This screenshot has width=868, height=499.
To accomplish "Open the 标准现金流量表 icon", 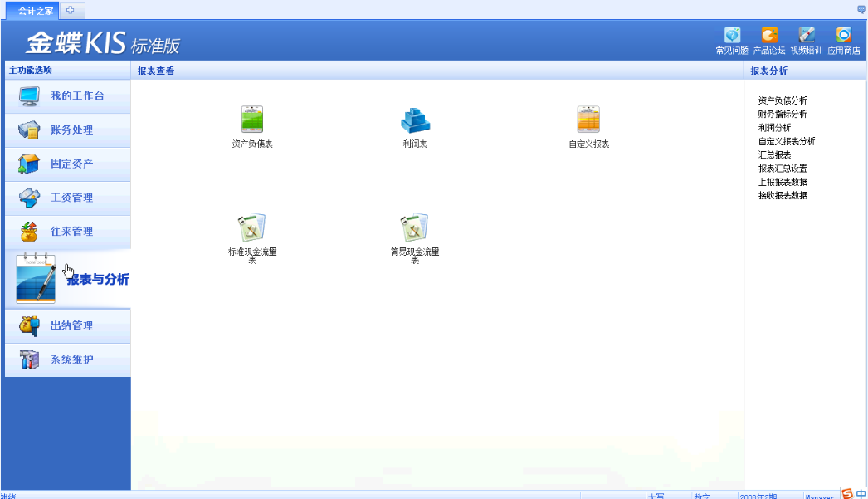I will pyautogui.click(x=252, y=227).
